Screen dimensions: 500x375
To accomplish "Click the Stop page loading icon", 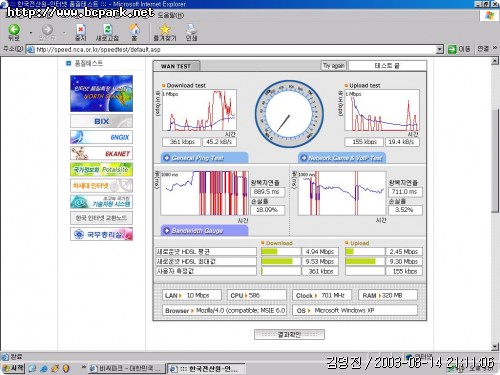I will pyautogui.click(x=81, y=29).
